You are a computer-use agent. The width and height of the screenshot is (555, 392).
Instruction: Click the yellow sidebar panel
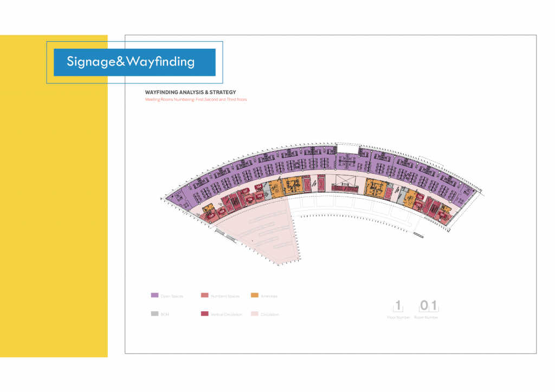click(54, 217)
